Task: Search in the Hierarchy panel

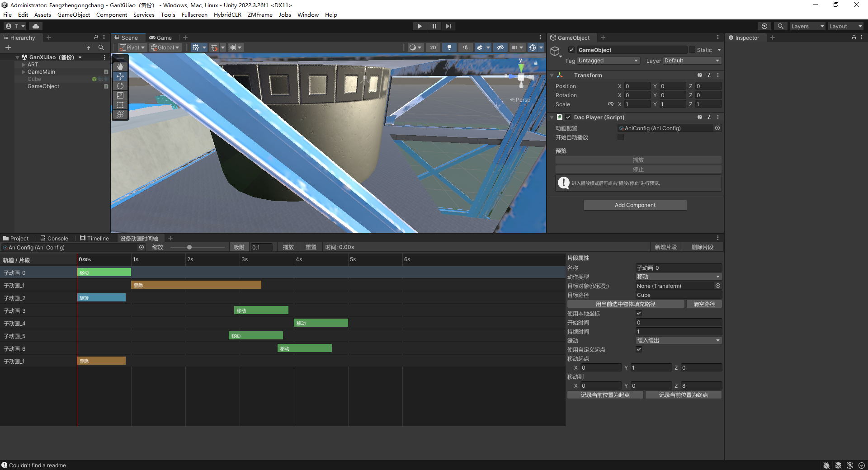Action: tap(101, 47)
